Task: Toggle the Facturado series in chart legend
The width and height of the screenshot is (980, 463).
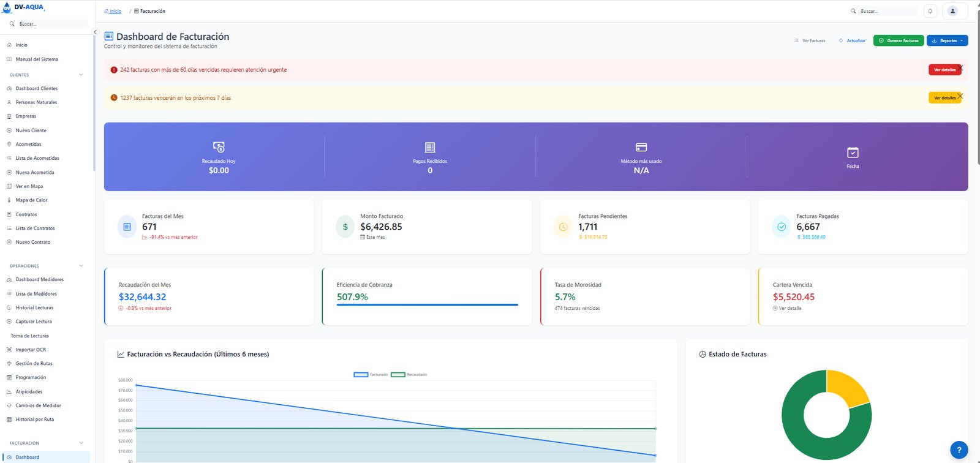Action: (x=371, y=375)
